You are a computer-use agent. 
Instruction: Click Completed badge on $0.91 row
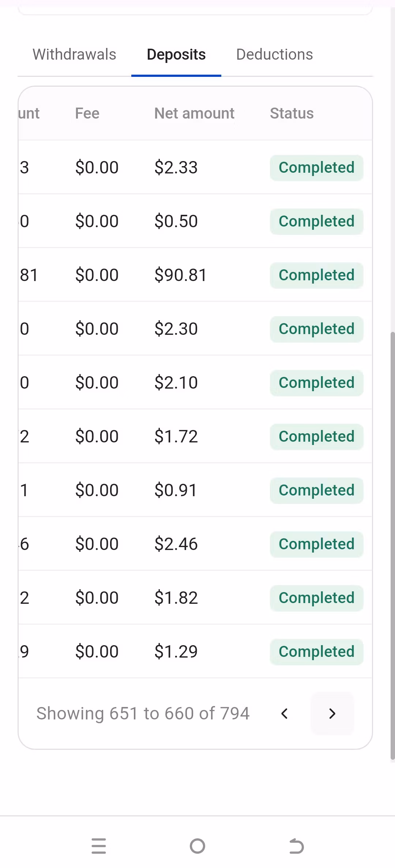point(316,490)
